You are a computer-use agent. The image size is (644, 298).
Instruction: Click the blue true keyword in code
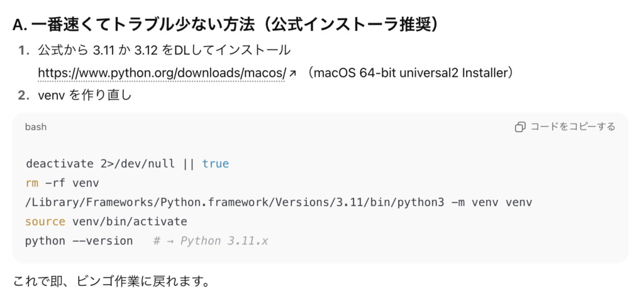[215, 164]
